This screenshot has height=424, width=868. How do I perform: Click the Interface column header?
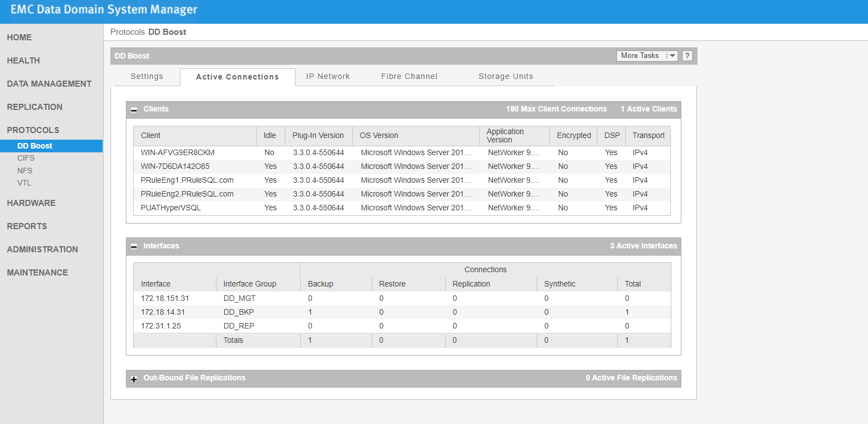tap(174, 284)
